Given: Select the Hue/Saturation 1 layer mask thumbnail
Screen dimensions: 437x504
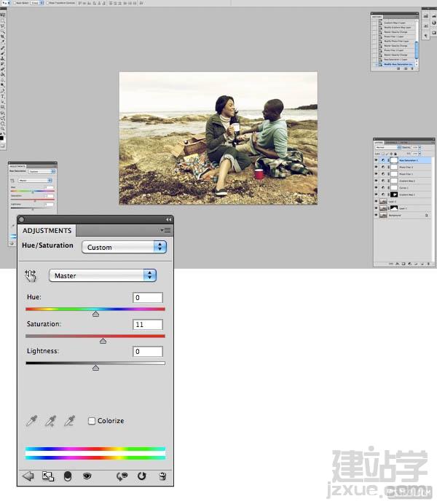Looking at the screenshot, I should point(394,160).
